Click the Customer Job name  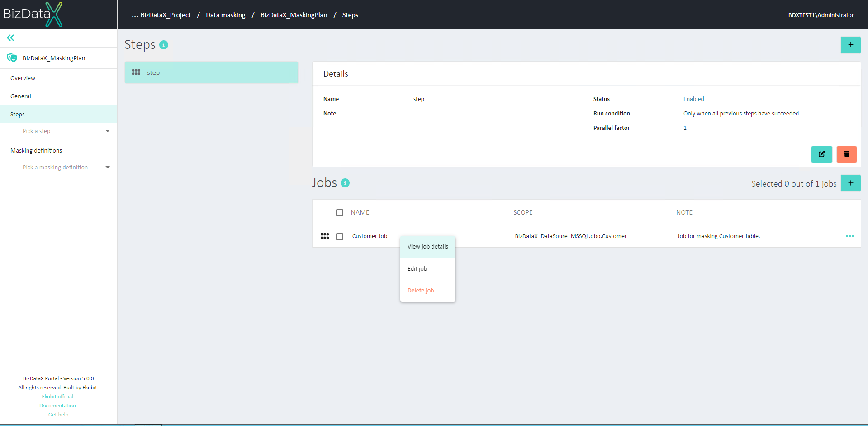(370, 236)
